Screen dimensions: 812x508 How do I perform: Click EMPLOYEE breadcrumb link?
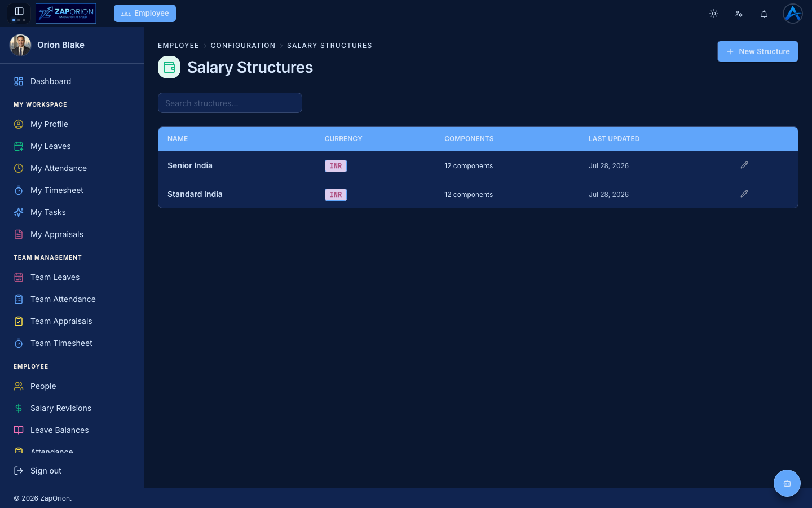(178, 46)
